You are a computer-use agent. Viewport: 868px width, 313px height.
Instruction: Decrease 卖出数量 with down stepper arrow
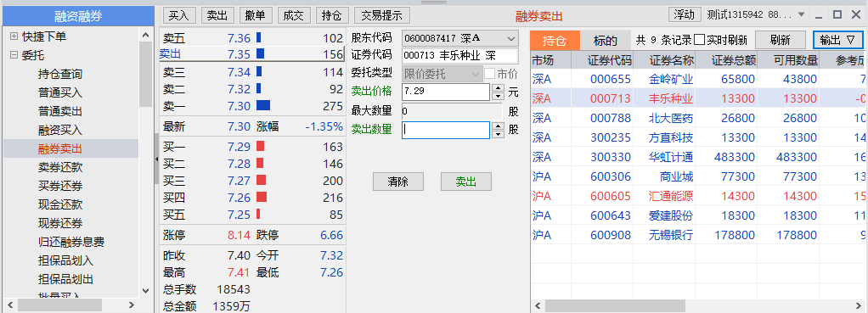click(499, 134)
